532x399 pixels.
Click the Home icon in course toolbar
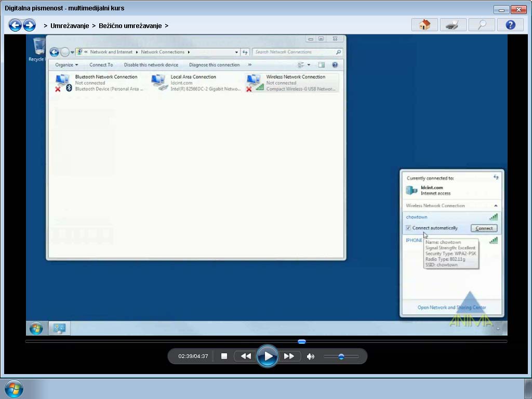(424, 25)
